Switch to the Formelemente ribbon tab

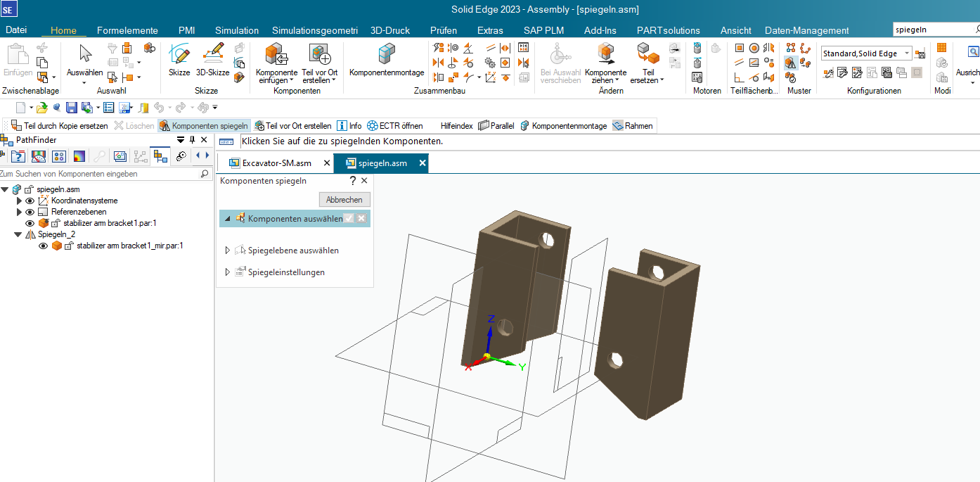127,30
